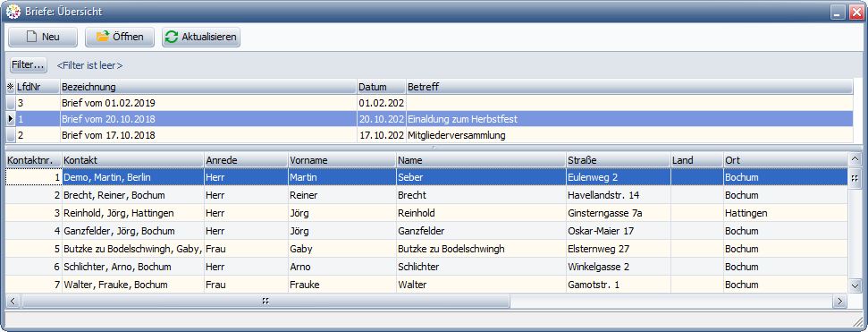This screenshot has width=868, height=332.
Task: Click the 'Havellandstr. 14' street cell
Action: (618, 195)
